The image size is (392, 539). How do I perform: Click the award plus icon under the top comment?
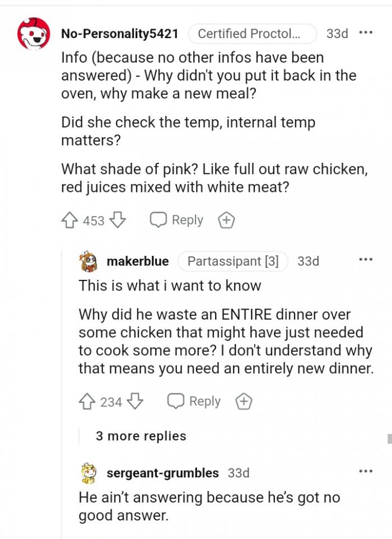[226, 220]
